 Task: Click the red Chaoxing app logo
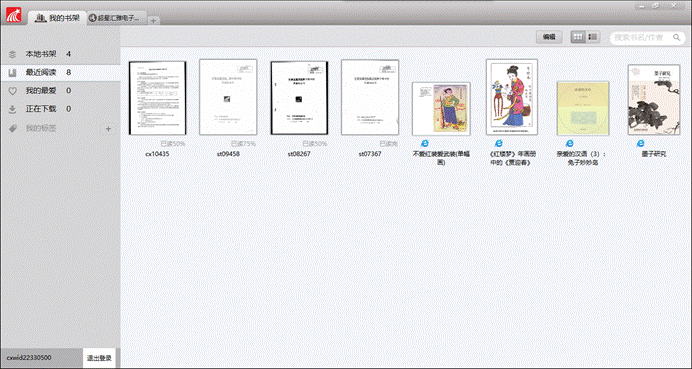[x=14, y=15]
